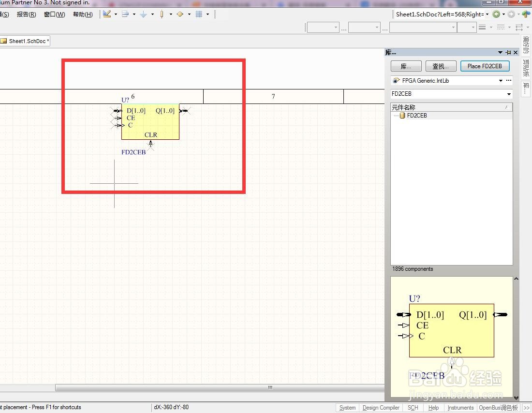The image size is (532, 413).
Task: Open the home page icon in navigation bar
Action: (526, 14)
